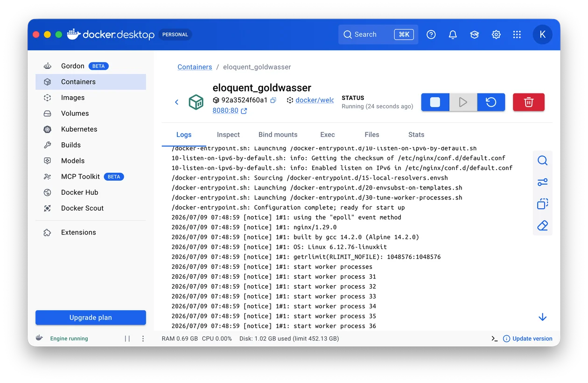Click the Volumes drive icon
This screenshot has width=588, height=383.
(x=47, y=113)
